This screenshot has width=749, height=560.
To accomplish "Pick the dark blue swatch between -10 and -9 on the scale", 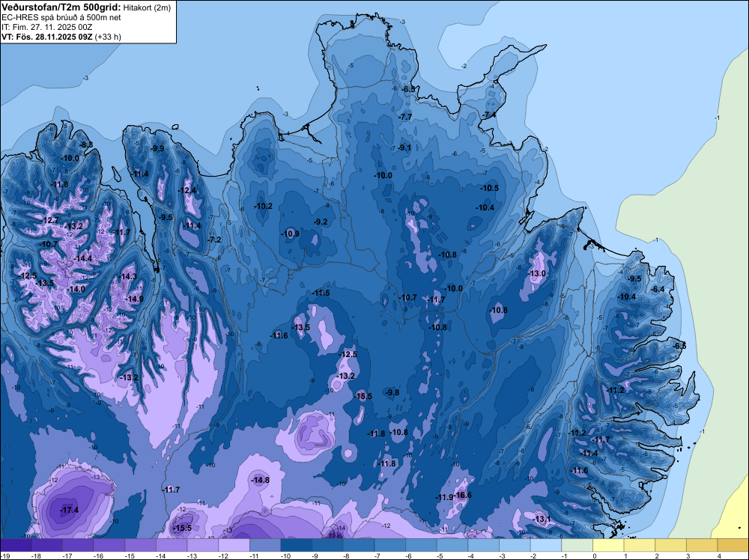I will (x=296, y=545).
